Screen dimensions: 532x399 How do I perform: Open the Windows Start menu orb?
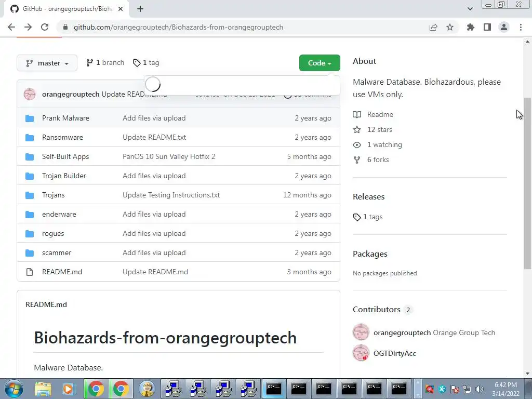point(14,389)
